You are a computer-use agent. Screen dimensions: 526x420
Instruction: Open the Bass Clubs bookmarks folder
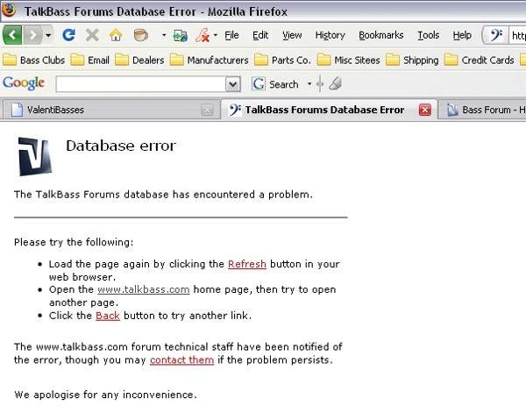pyautogui.click(x=33, y=60)
